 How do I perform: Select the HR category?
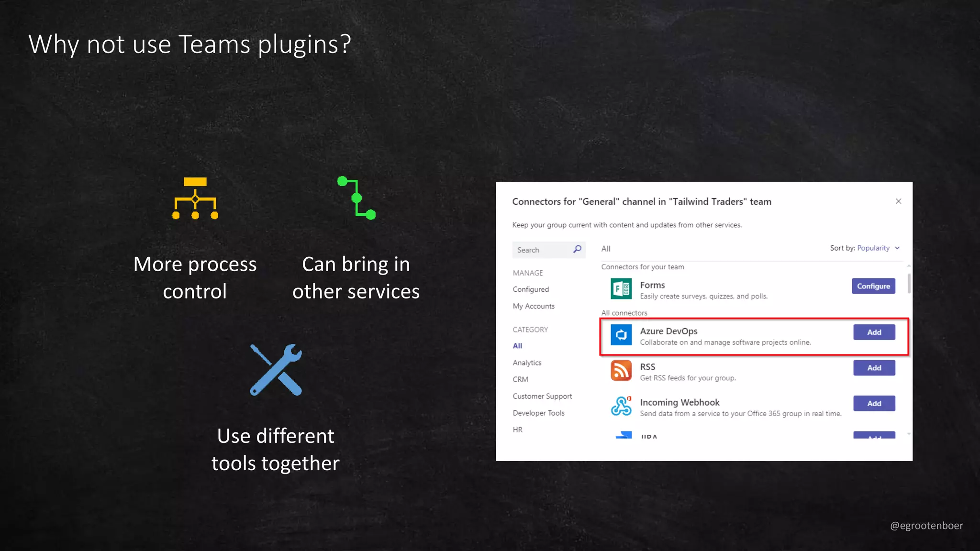pyautogui.click(x=517, y=430)
